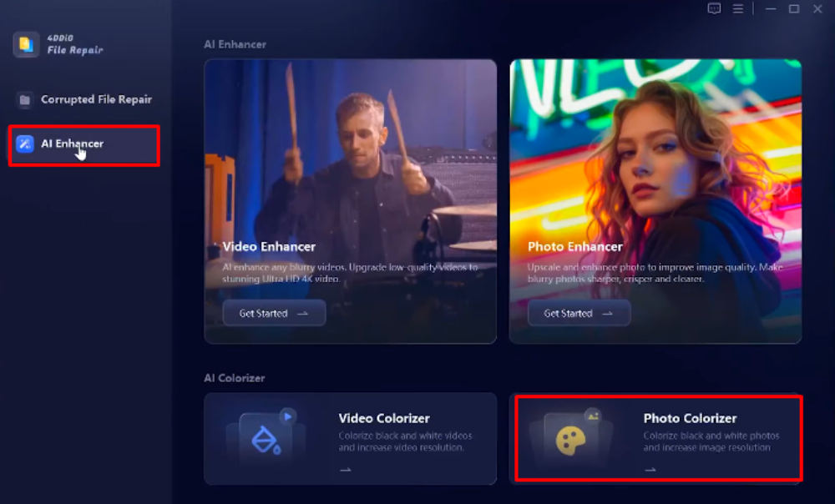Open the Photo Colorizer title text
Viewport: 835px width, 504px height.
click(690, 418)
